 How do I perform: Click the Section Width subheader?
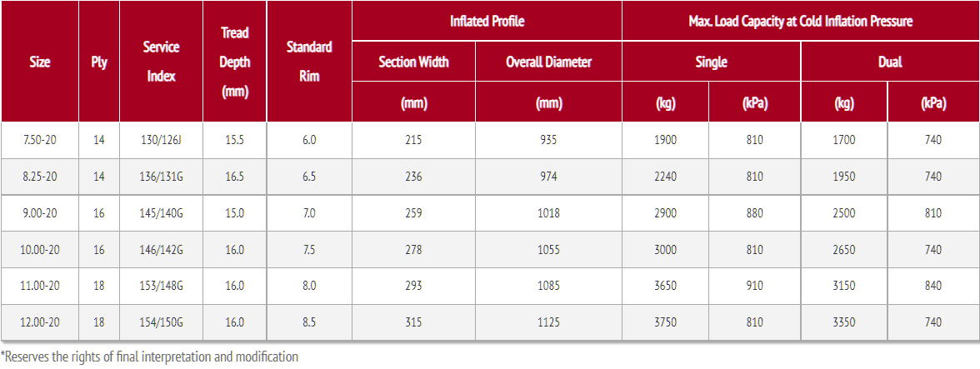click(413, 62)
